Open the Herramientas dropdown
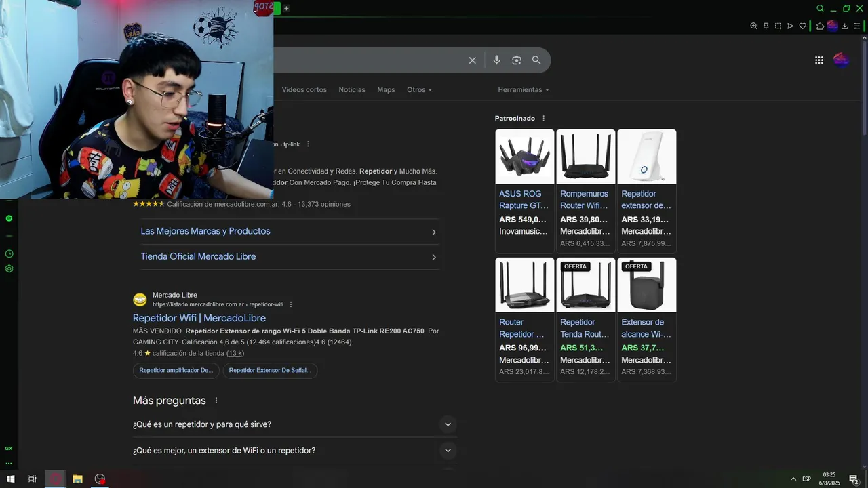This screenshot has height=488, width=868. pos(524,89)
